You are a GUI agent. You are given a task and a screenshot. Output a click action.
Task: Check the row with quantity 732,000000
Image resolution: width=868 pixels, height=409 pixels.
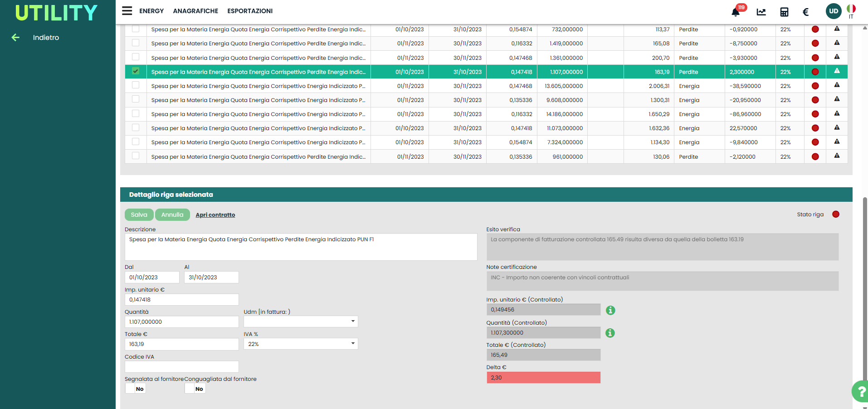136,29
